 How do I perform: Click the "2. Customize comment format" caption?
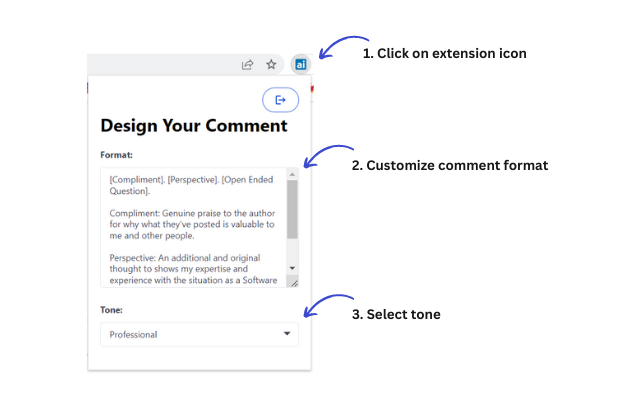pyautogui.click(x=450, y=166)
